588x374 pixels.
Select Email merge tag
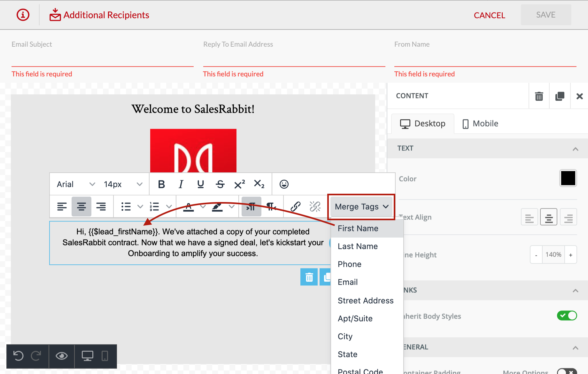pyautogui.click(x=367, y=282)
